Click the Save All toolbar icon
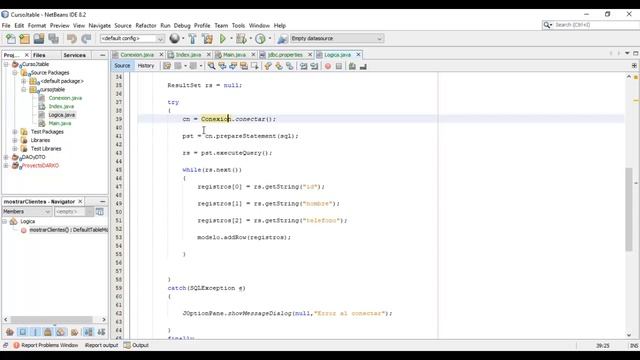Screen dimensions: 640x360 [x=53, y=39]
